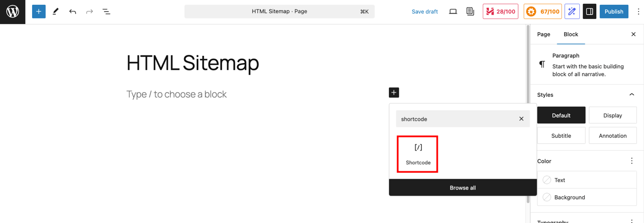Apply the Subtitle paragraph style

(x=561, y=136)
